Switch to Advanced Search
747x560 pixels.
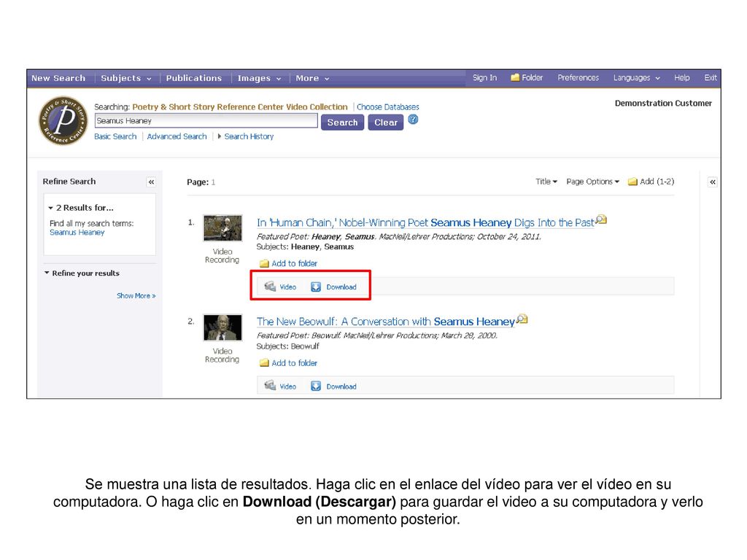[177, 136]
